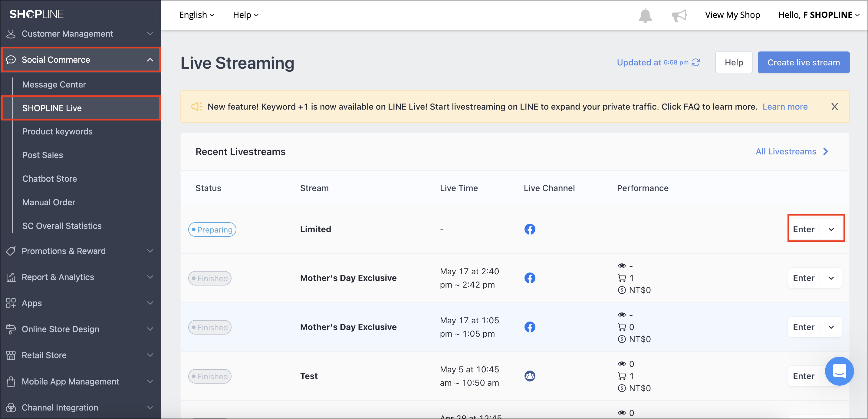The width and height of the screenshot is (868, 419).
Task: Click Enter for the Test stream
Action: pyautogui.click(x=803, y=376)
